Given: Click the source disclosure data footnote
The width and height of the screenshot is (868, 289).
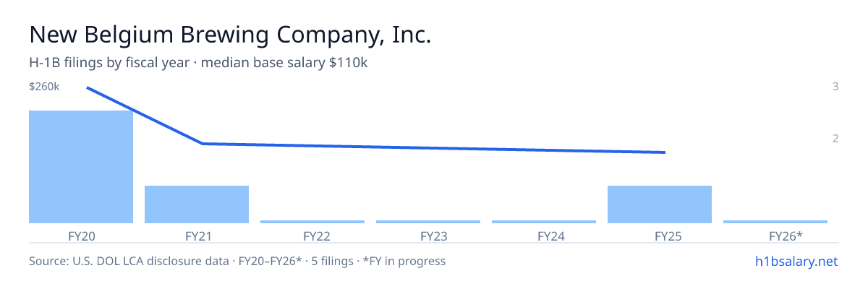Looking at the screenshot, I should [237, 261].
